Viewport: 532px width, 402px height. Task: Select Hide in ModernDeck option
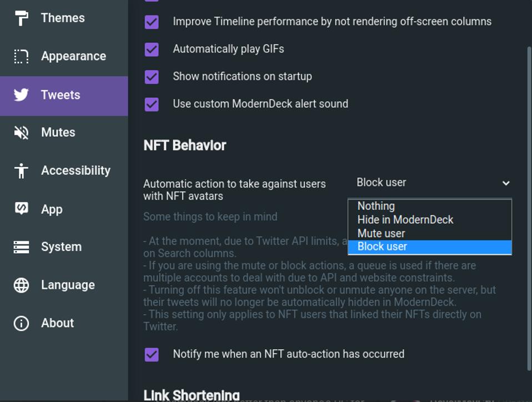pos(405,220)
